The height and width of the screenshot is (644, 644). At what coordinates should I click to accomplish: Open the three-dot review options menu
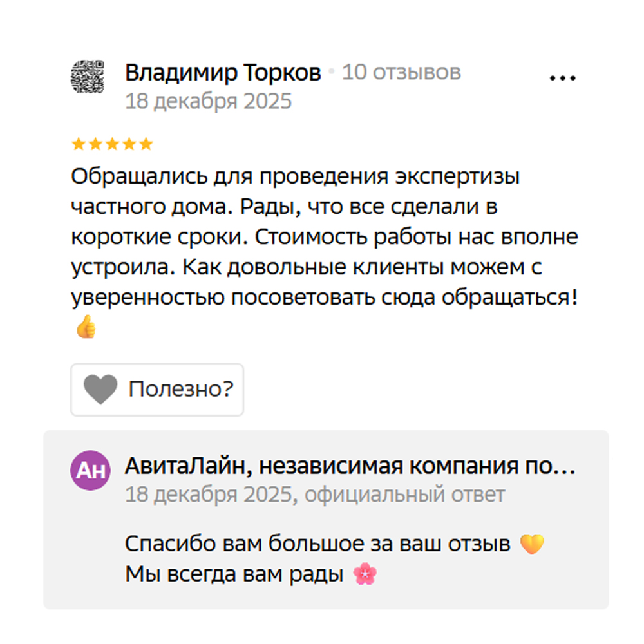click(x=562, y=77)
